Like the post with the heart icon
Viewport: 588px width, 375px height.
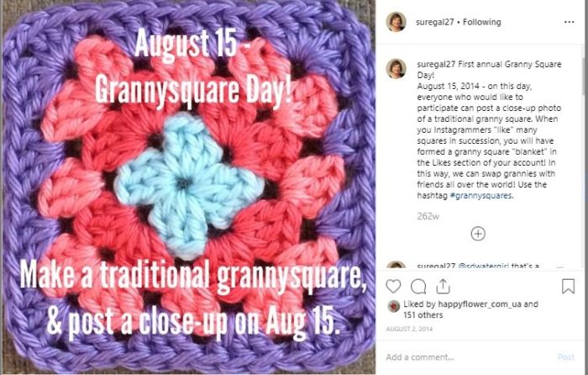[393, 287]
